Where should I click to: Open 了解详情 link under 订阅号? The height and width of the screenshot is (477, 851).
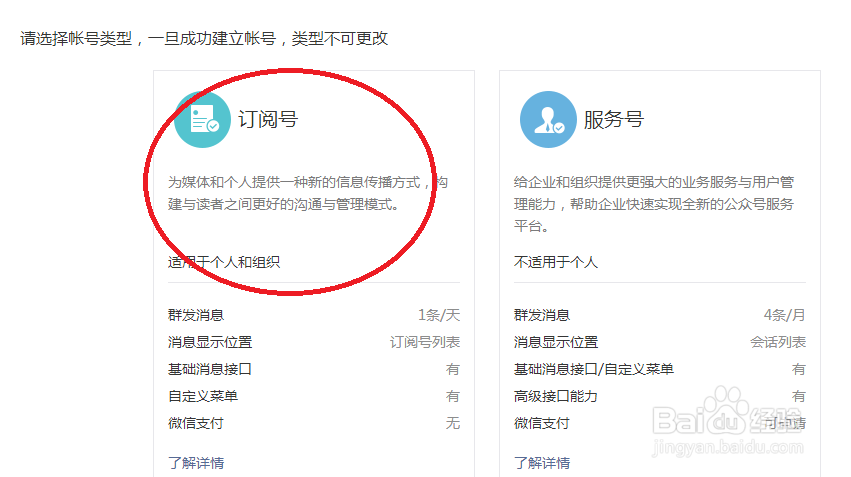tap(196, 463)
